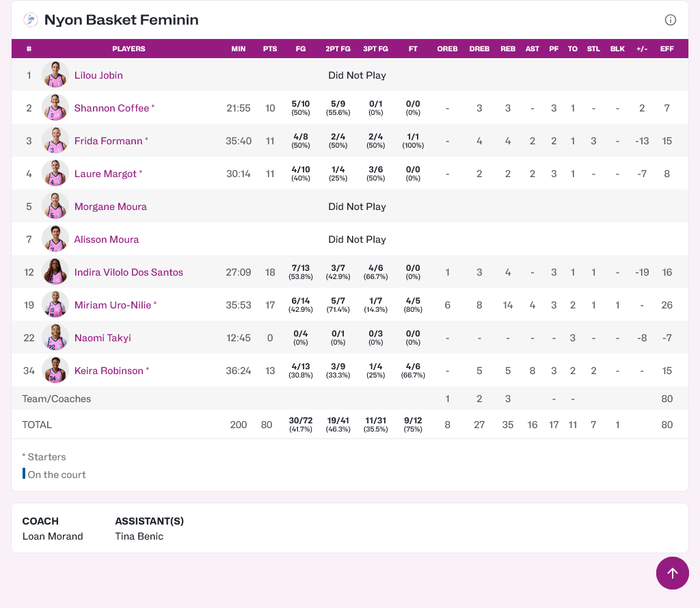
Task: Open Keira Robinson's player photo
Action: click(55, 371)
